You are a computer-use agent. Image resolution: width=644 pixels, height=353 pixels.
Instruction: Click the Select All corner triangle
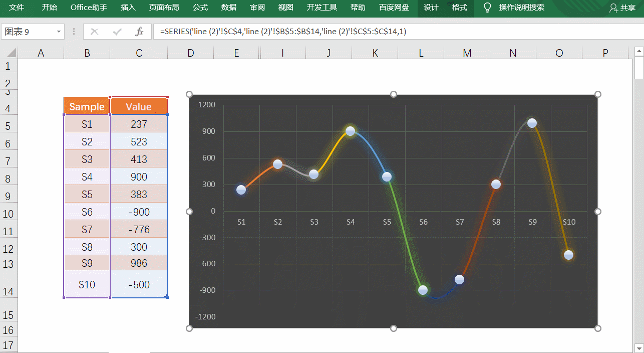[x=10, y=53]
